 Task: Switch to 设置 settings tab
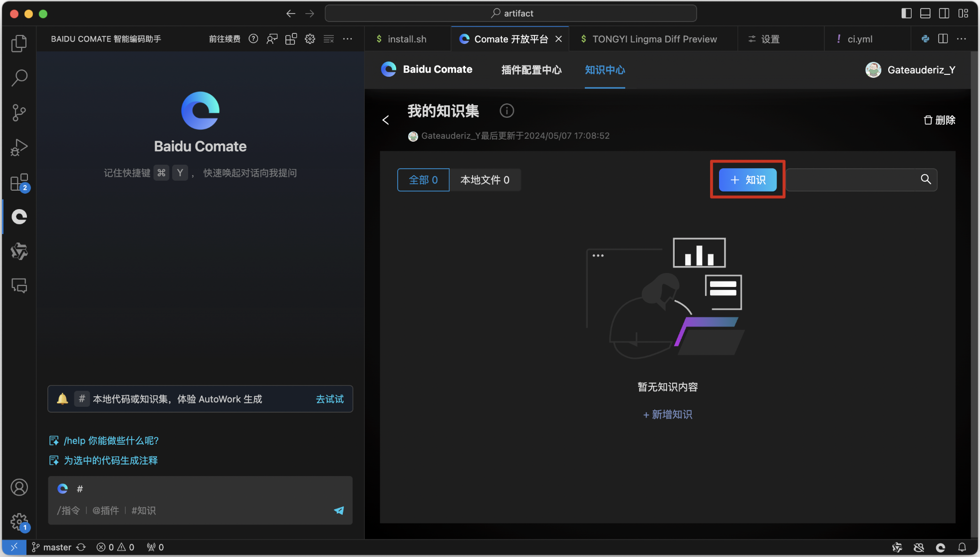pos(770,39)
